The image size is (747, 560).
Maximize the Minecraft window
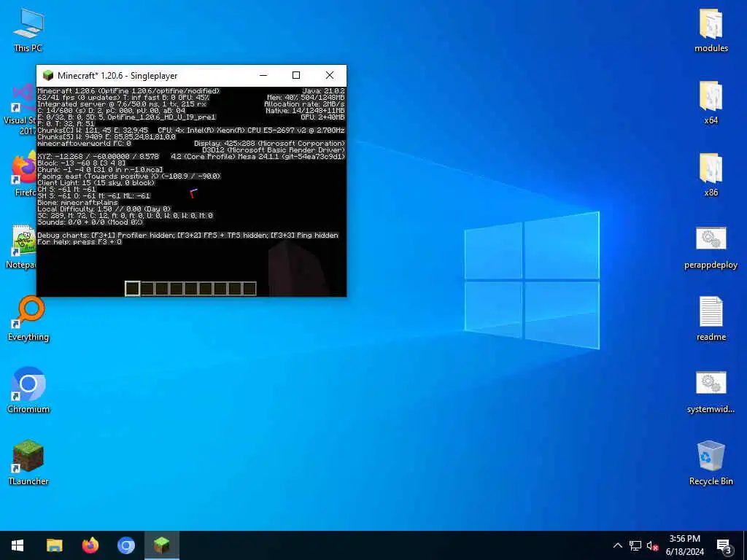tap(296, 75)
